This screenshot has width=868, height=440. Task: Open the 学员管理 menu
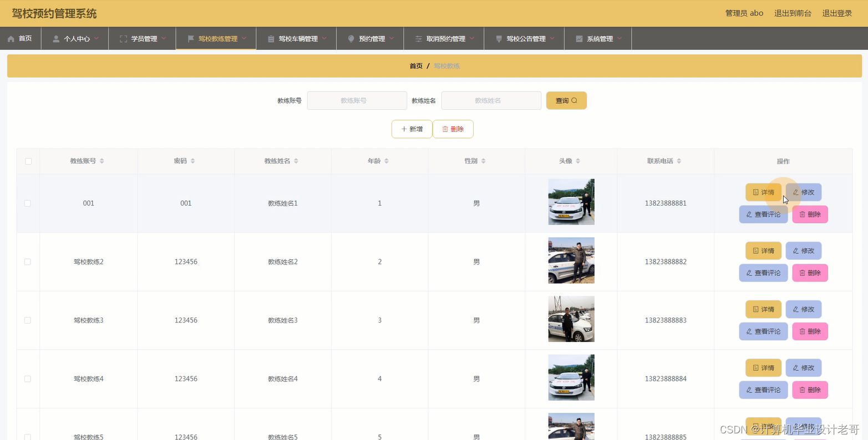click(143, 38)
